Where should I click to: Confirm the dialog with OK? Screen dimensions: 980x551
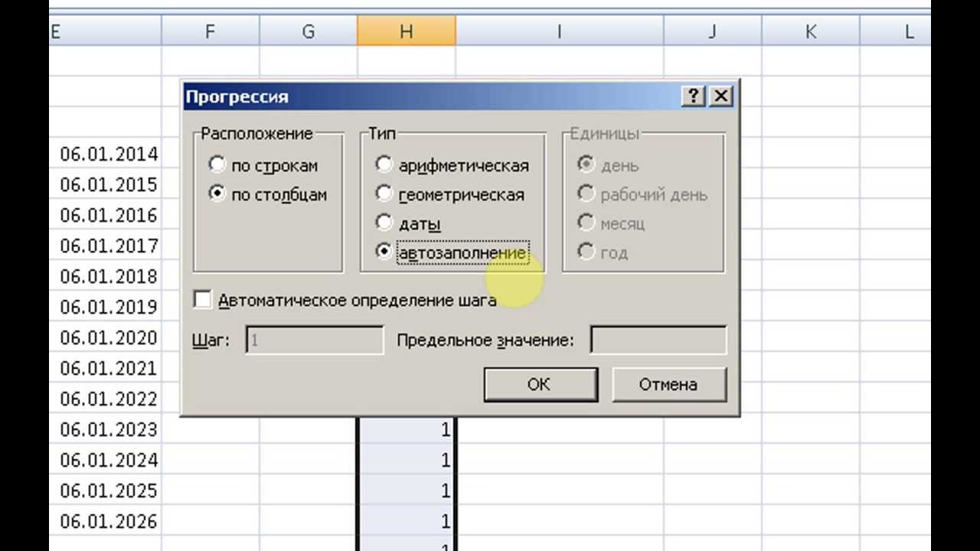coord(540,384)
